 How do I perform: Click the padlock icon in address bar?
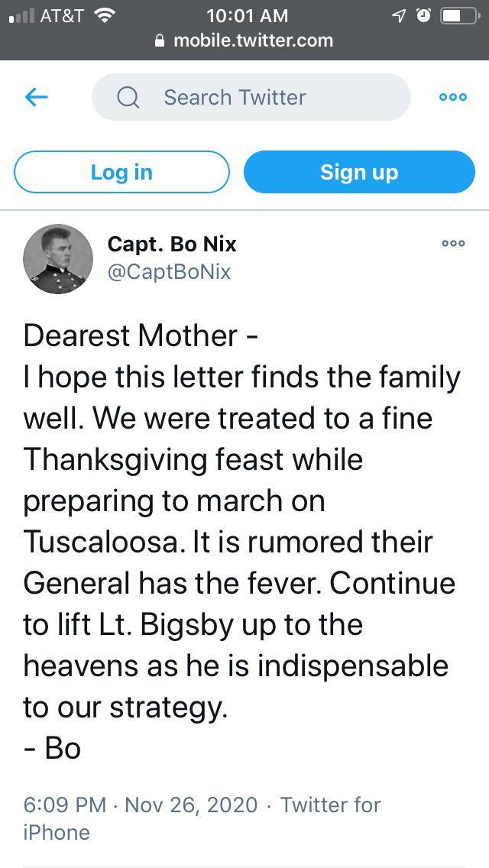tap(160, 40)
